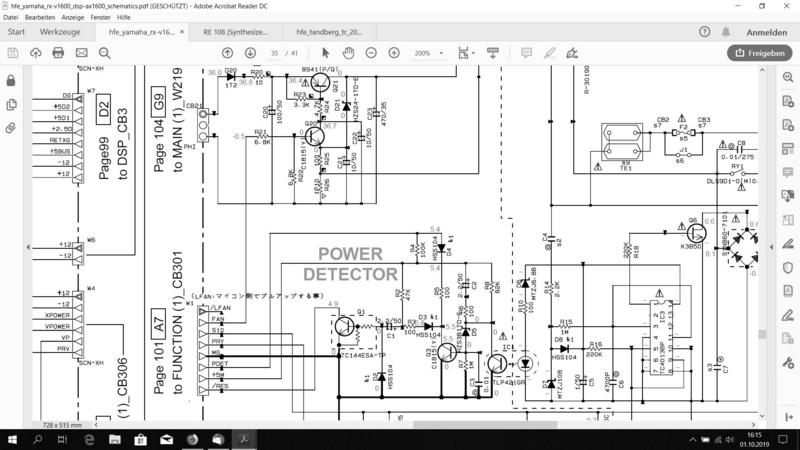Viewport: 800px width, 450px height.
Task: Open the security lock panel in left sidebar
Action: [x=11, y=81]
